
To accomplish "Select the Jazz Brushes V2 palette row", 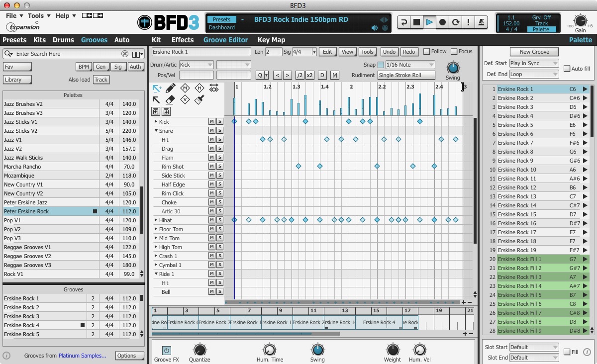I will [72, 104].
